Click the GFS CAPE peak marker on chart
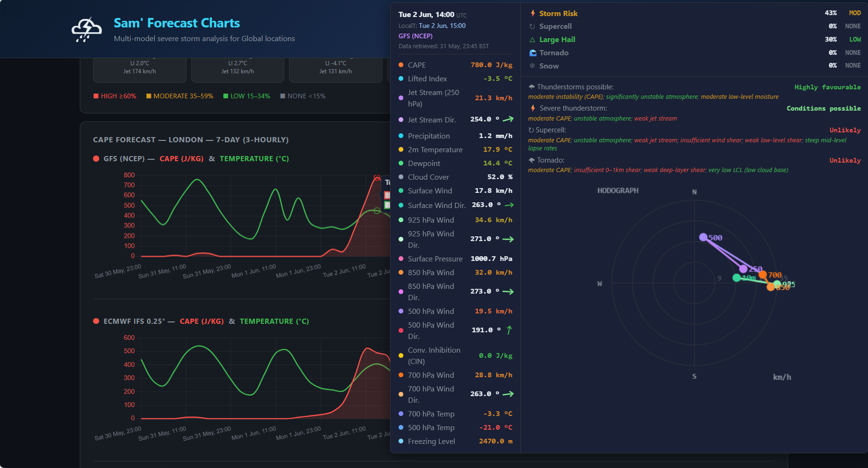 [x=377, y=178]
